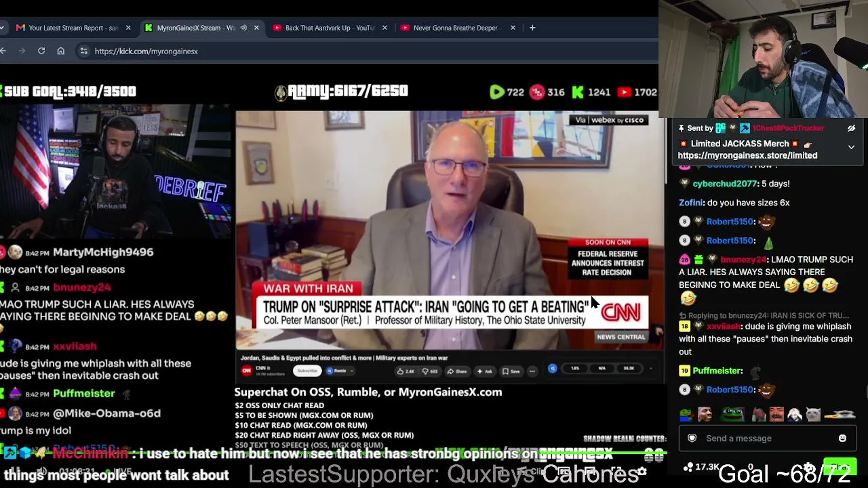
Task: Open the myrongainesx.store/limited link
Action: (747, 155)
